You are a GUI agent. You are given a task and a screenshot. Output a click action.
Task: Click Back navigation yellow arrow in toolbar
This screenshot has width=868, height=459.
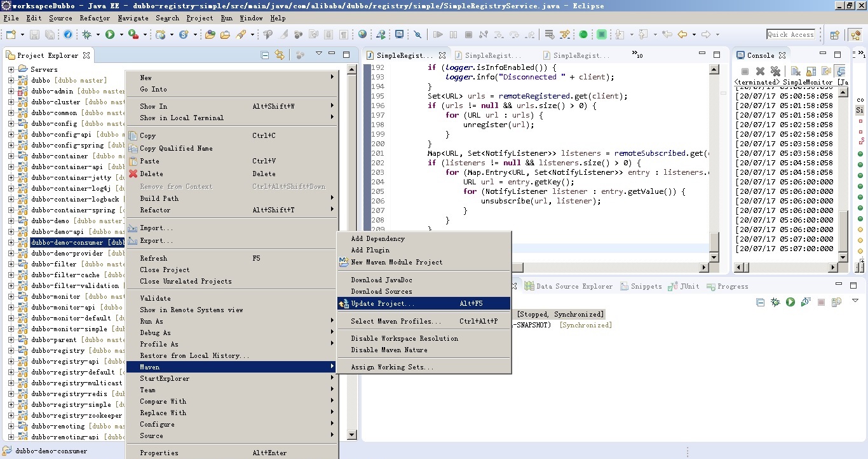click(x=682, y=34)
